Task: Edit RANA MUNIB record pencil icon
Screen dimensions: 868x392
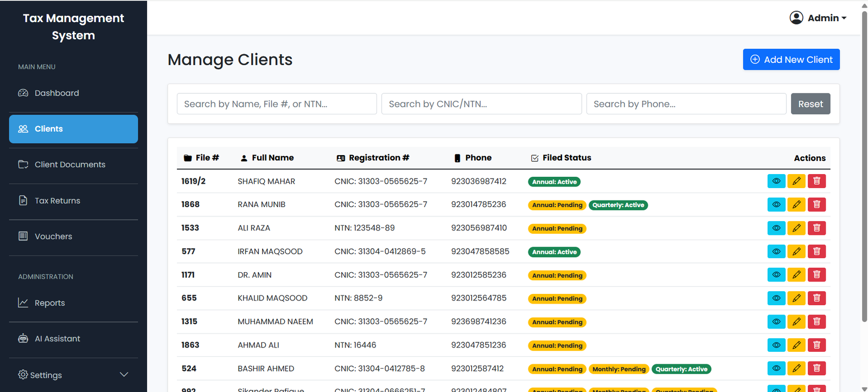Action: (796, 204)
